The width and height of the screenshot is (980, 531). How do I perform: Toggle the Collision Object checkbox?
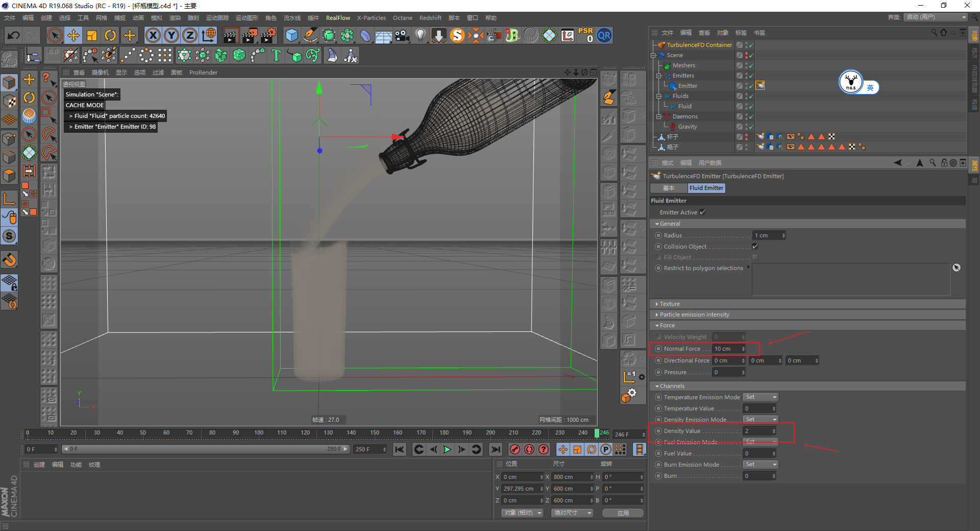coord(755,247)
